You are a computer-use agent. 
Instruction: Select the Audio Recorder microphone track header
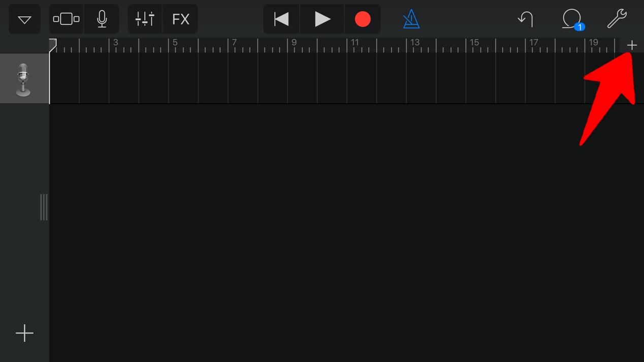(x=24, y=79)
